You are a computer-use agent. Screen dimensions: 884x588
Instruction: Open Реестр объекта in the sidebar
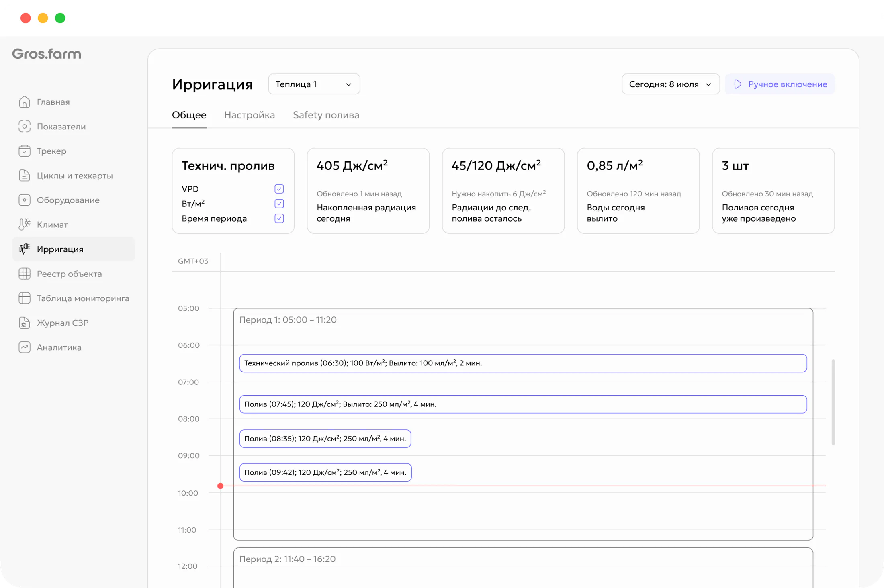coord(74,274)
